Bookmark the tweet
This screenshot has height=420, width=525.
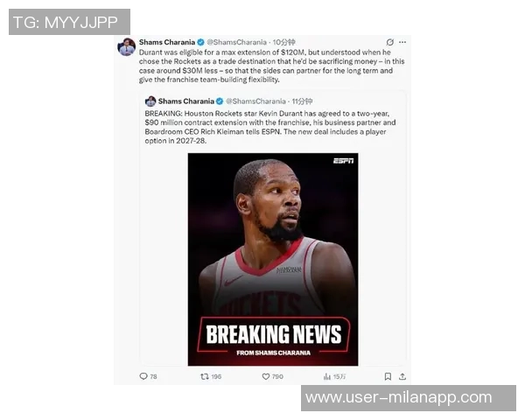(388, 376)
